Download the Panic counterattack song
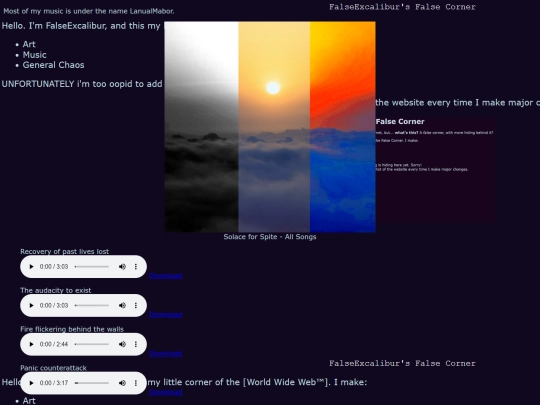The image size is (540, 405). pos(166,392)
